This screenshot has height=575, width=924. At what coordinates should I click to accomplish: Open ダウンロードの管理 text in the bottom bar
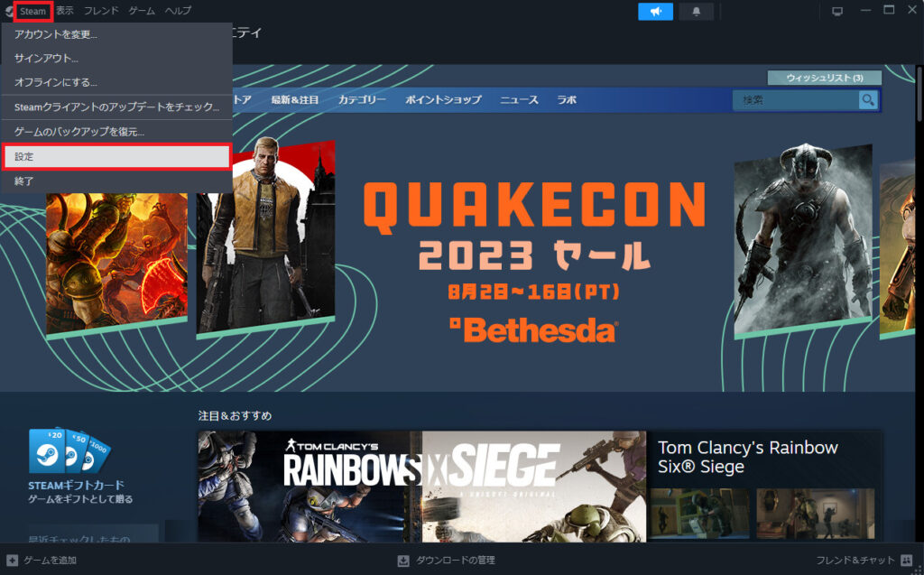455,561
